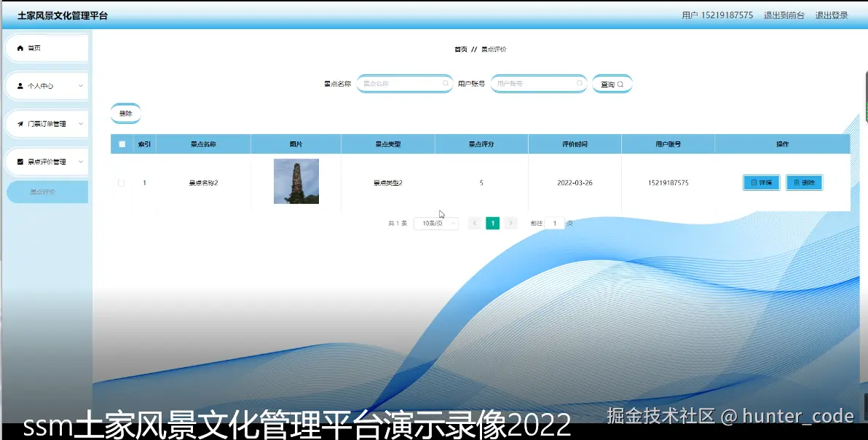Open the attraction thumbnail image
Viewport: 868px width, 440px height.
tap(296, 181)
